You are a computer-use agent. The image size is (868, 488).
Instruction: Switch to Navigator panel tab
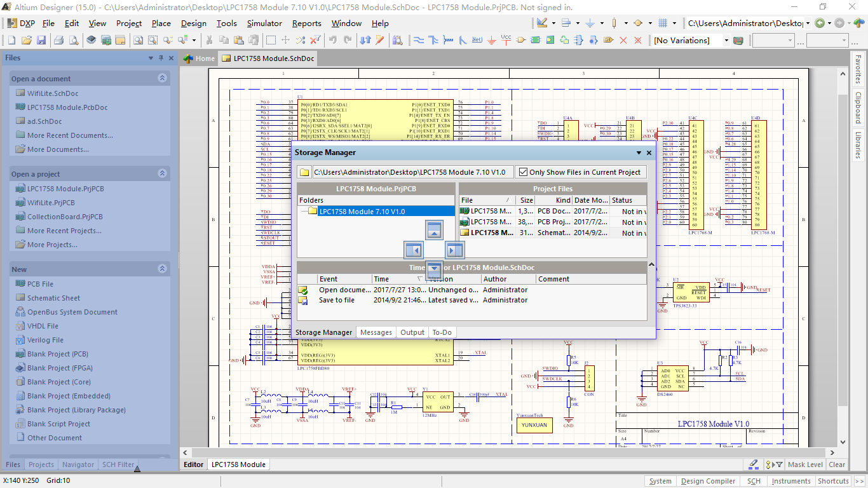tap(78, 464)
